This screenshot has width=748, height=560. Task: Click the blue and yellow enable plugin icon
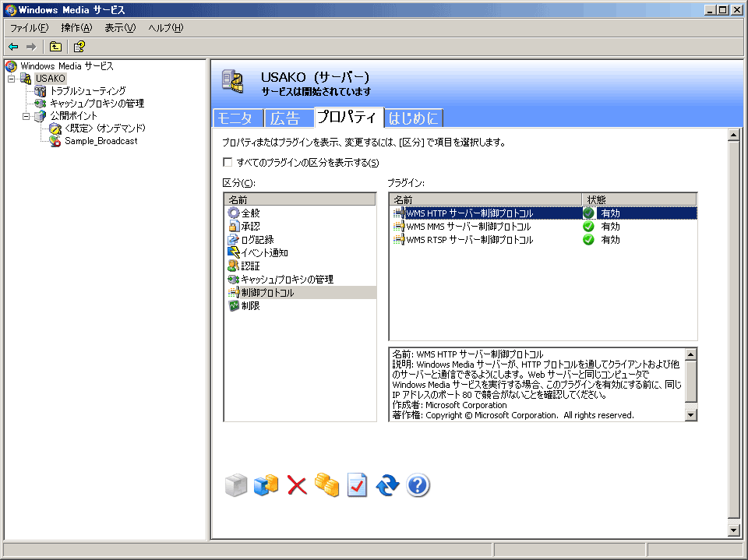point(266,485)
